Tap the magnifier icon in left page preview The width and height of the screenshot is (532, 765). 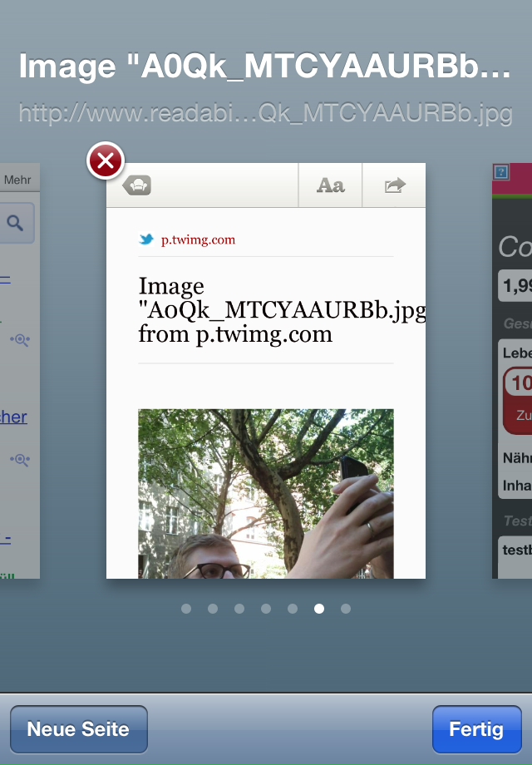point(15,223)
